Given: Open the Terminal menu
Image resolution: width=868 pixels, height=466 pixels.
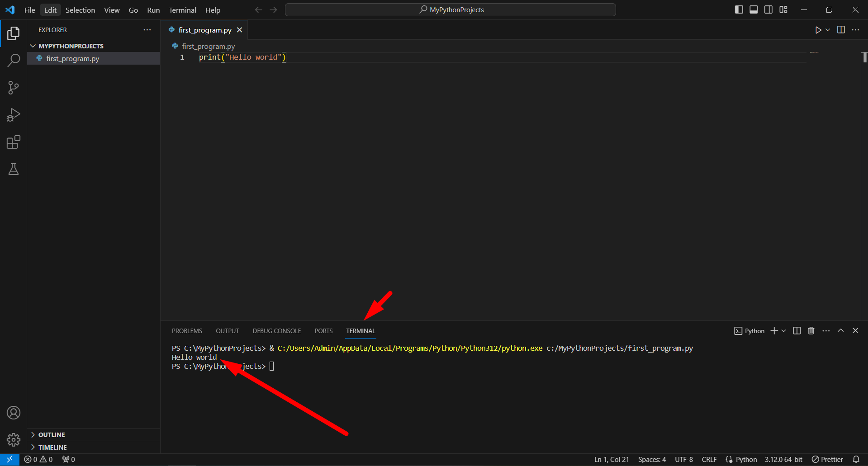Looking at the screenshot, I should point(182,9).
